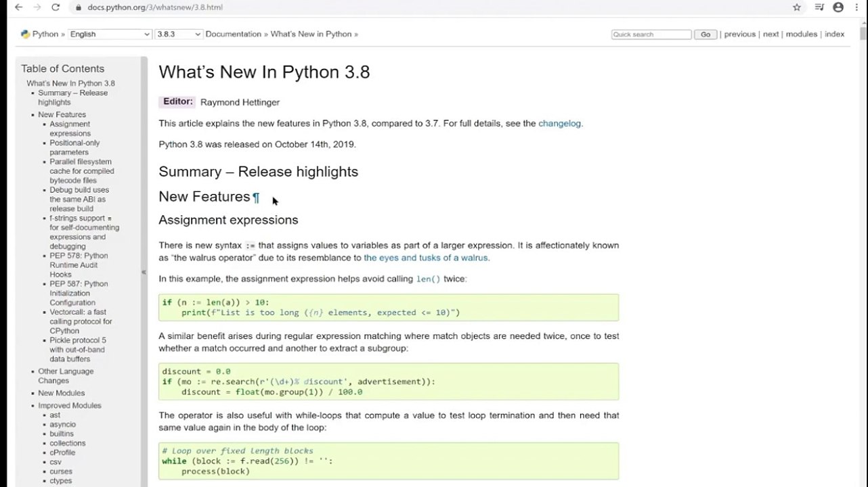Click the Python logo icon
The image size is (868, 487).
coord(25,34)
